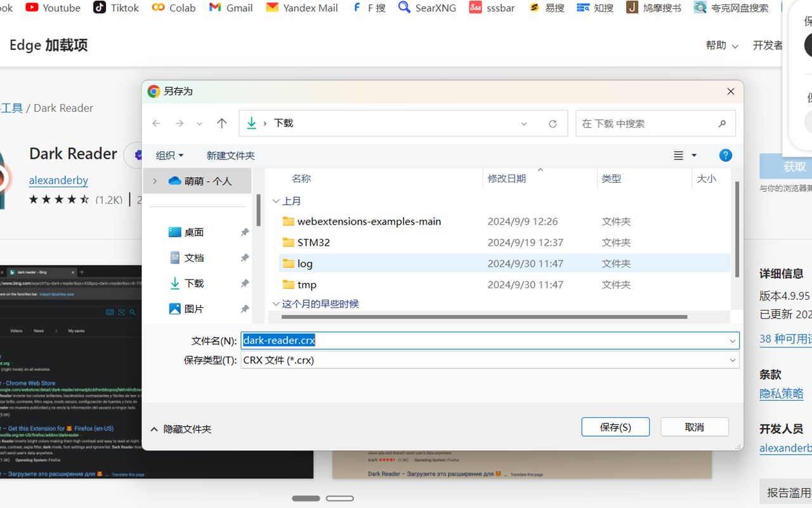Open Youtube bookmark
The width and height of the screenshot is (812, 508).
[53, 8]
